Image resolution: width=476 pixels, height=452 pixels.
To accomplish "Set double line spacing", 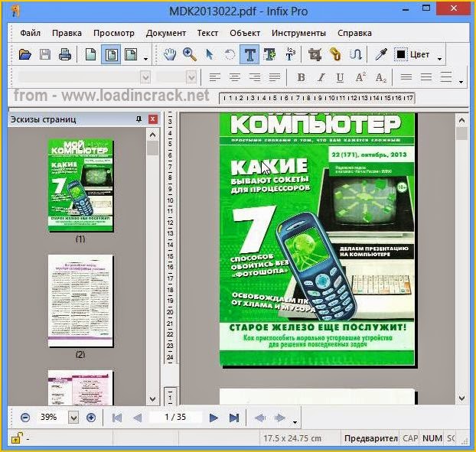I will pyautogui.click(x=446, y=77).
